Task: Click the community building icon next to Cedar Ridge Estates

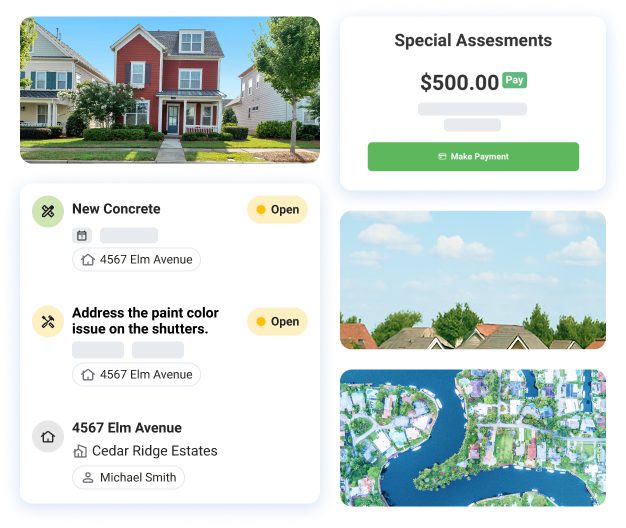Action: [x=81, y=451]
